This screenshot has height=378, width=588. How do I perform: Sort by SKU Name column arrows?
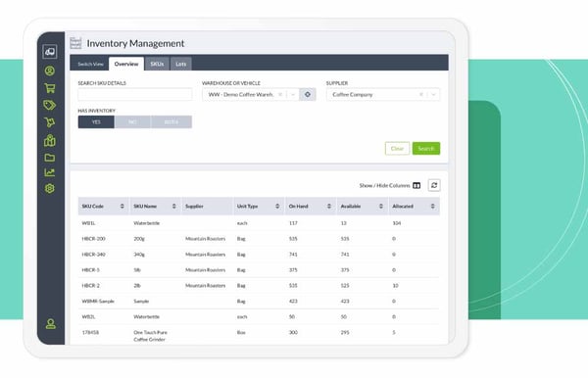(174, 206)
